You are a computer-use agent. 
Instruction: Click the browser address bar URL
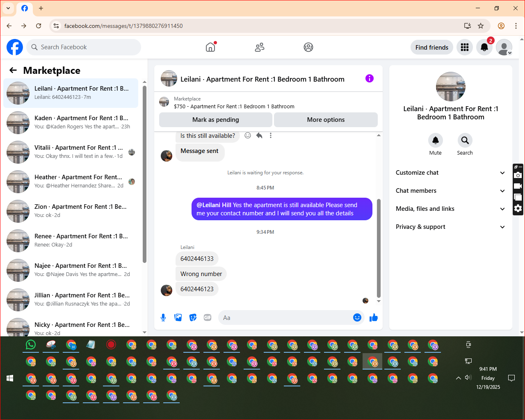pyautogui.click(x=123, y=26)
